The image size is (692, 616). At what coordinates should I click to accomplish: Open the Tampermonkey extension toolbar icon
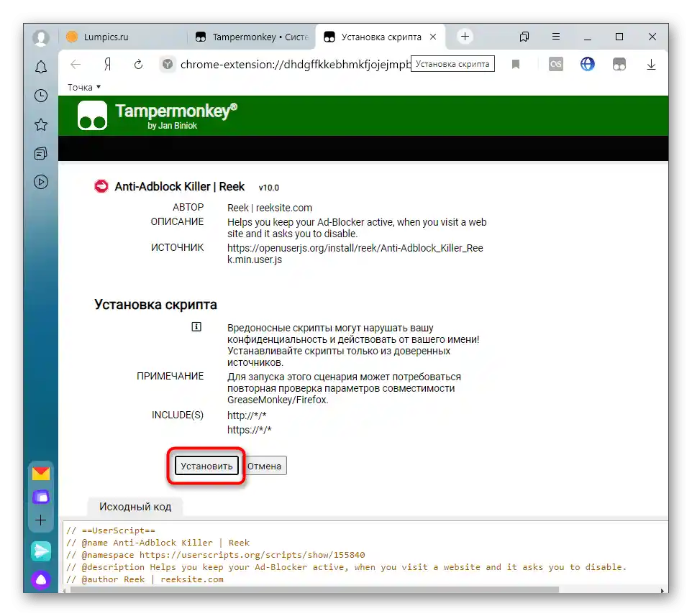pos(619,65)
